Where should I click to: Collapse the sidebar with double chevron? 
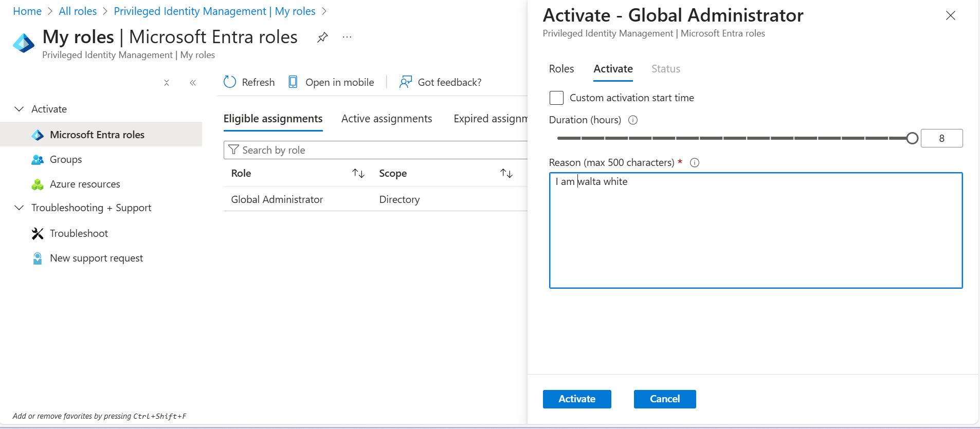point(193,83)
